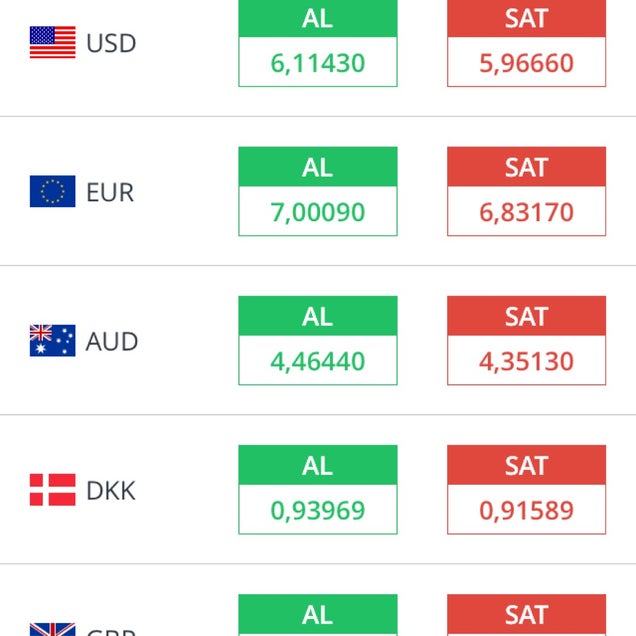Click the United States flag icon
This screenshot has height=636, width=636.
(x=52, y=43)
